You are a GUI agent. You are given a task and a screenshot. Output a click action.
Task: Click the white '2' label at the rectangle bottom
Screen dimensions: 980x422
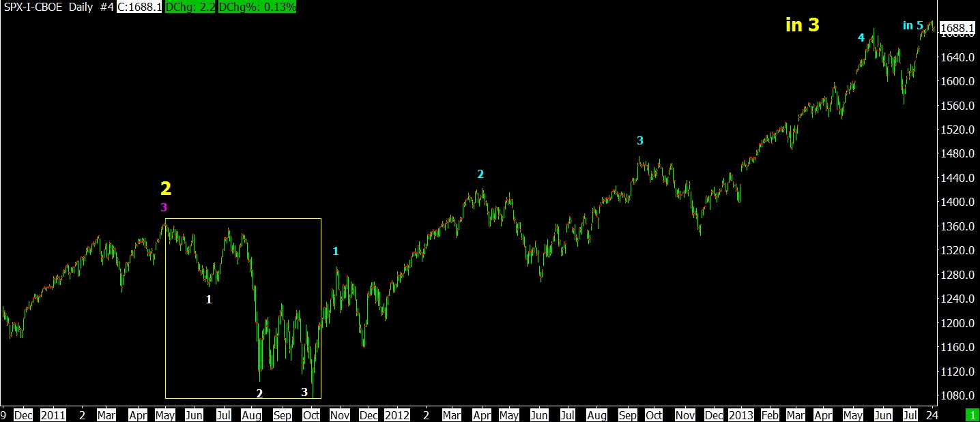[x=259, y=393]
